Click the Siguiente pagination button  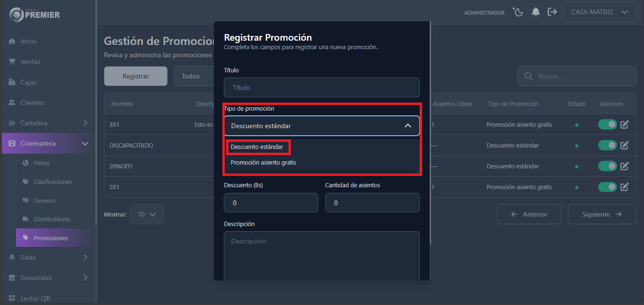click(602, 214)
